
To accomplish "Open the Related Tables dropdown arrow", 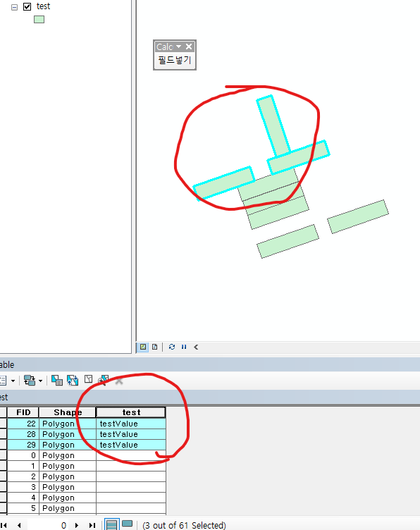I will [41, 381].
